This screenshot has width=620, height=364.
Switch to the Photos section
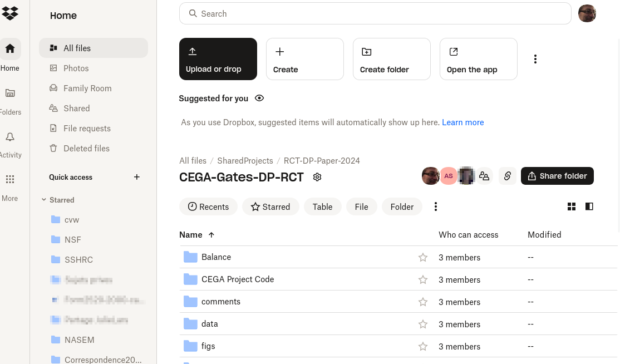click(x=76, y=68)
